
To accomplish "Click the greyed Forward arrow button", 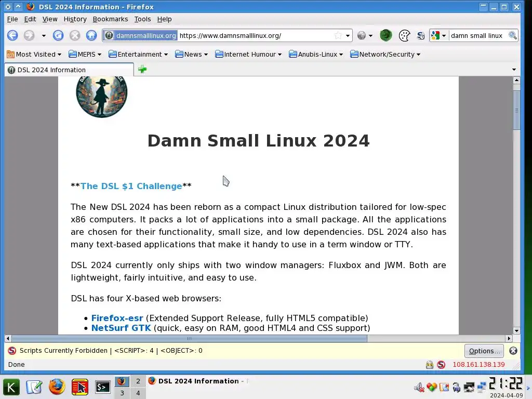I will coord(29,35).
